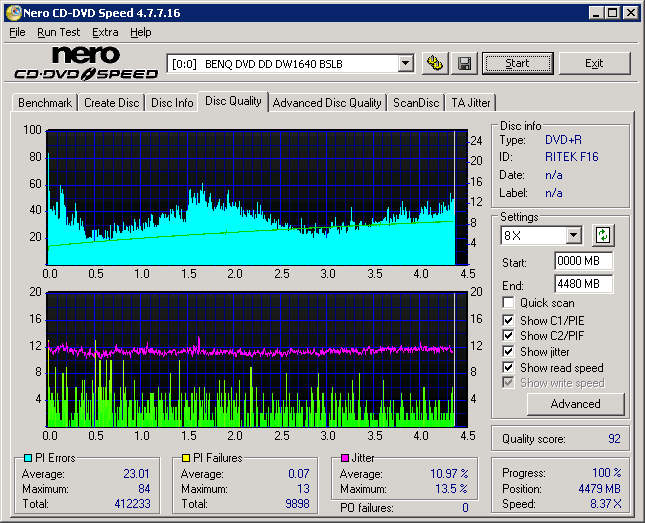The width and height of the screenshot is (645, 523).
Task: Open the Advanced settings button
Action: click(x=575, y=404)
